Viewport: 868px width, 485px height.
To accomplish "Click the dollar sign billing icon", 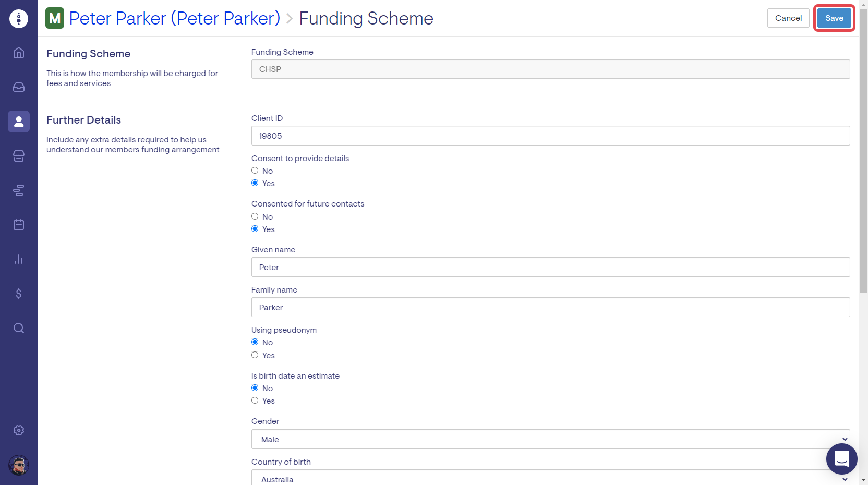I will pos(19,294).
